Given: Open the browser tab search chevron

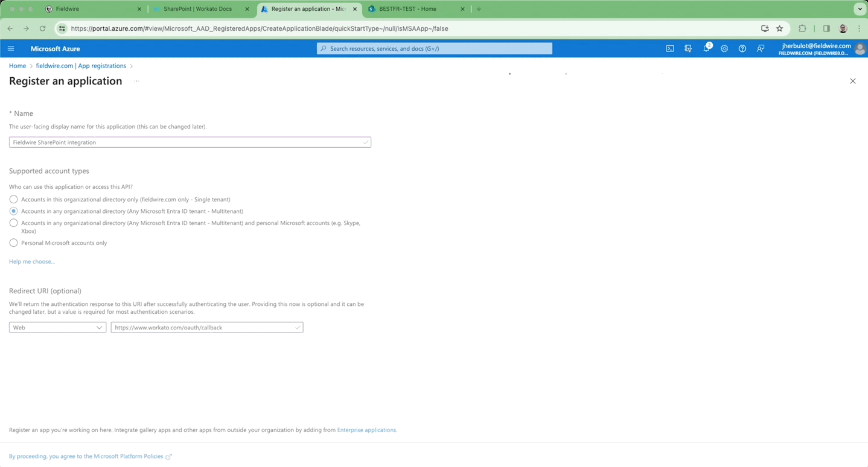Looking at the screenshot, I should click(x=860, y=8).
